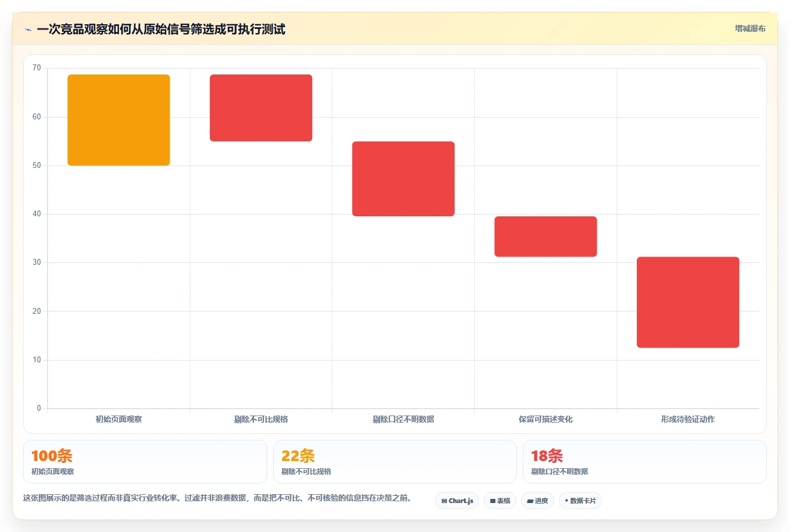Select the orange 初始页面观察 bar

119,120
